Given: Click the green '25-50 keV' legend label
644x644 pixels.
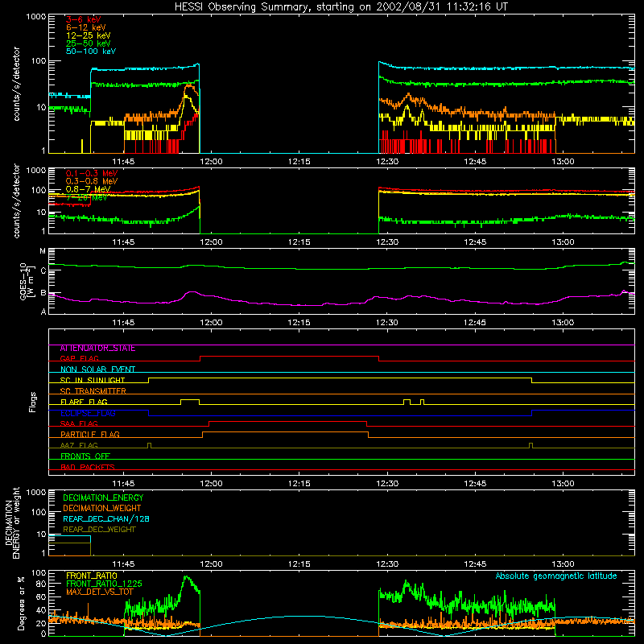Looking at the screenshot, I should click(x=88, y=43).
